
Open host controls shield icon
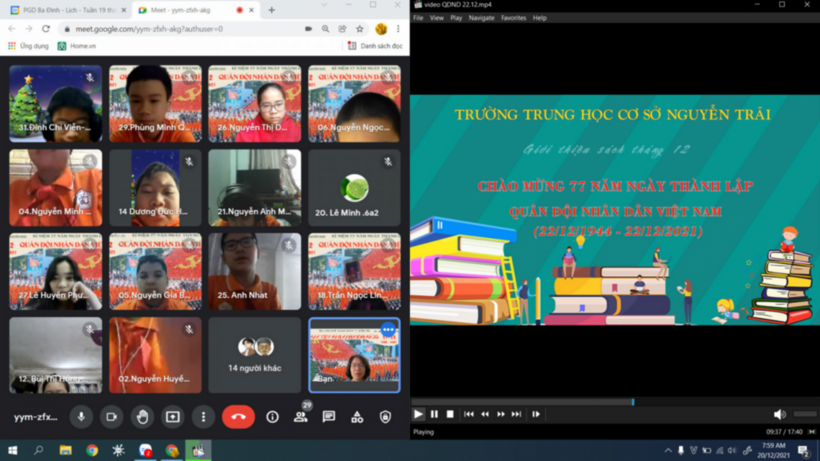point(385,417)
